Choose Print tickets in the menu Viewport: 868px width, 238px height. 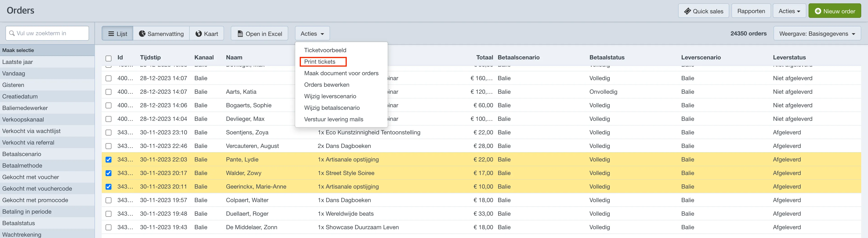click(x=320, y=62)
